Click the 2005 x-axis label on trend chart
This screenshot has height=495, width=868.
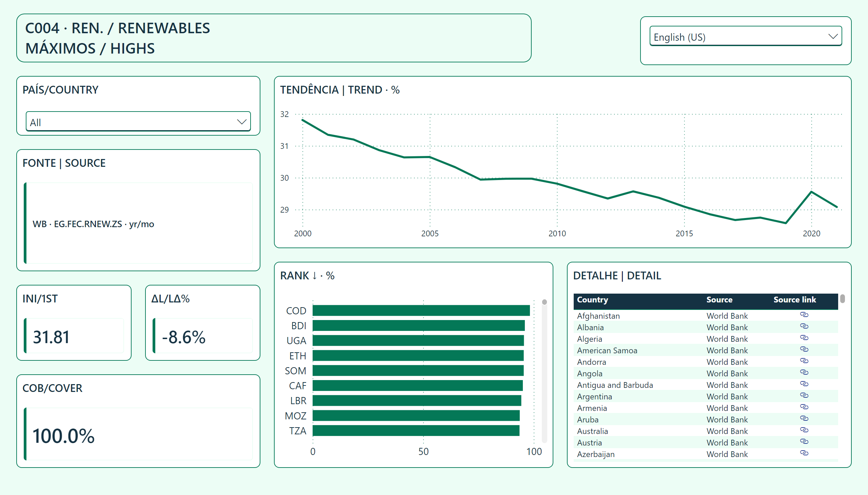(x=430, y=234)
